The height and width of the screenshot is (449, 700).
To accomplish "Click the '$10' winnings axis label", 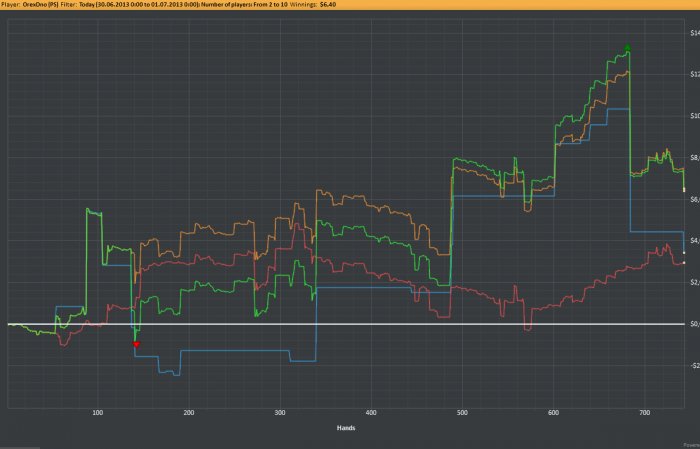I will click(x=695, y=116).
